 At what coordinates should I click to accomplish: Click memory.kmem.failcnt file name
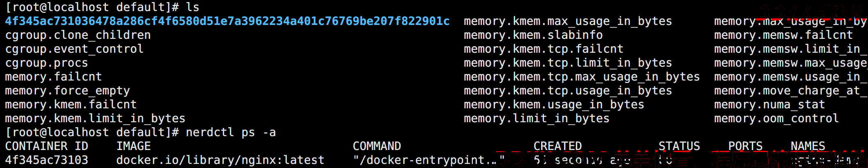(71, 105)
